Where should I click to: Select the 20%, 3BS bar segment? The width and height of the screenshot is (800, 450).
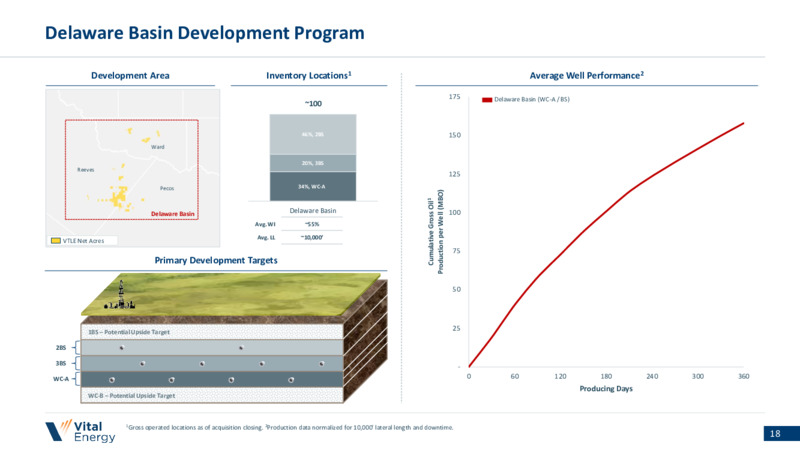point(313,163)
